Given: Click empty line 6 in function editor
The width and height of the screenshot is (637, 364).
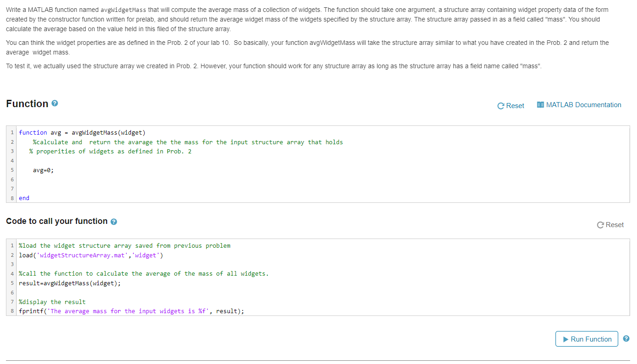Looking at the screenshot, I should (x=323, y=179).
